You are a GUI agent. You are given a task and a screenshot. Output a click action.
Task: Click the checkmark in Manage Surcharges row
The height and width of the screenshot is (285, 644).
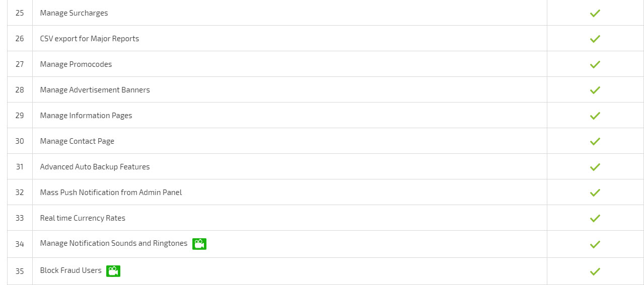[595, 13]
